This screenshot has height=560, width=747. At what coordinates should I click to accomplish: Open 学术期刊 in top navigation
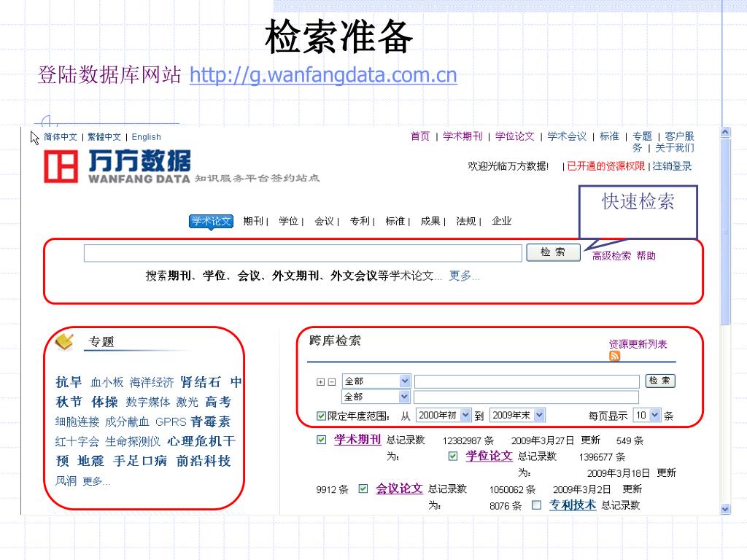(x=462, y=136)
